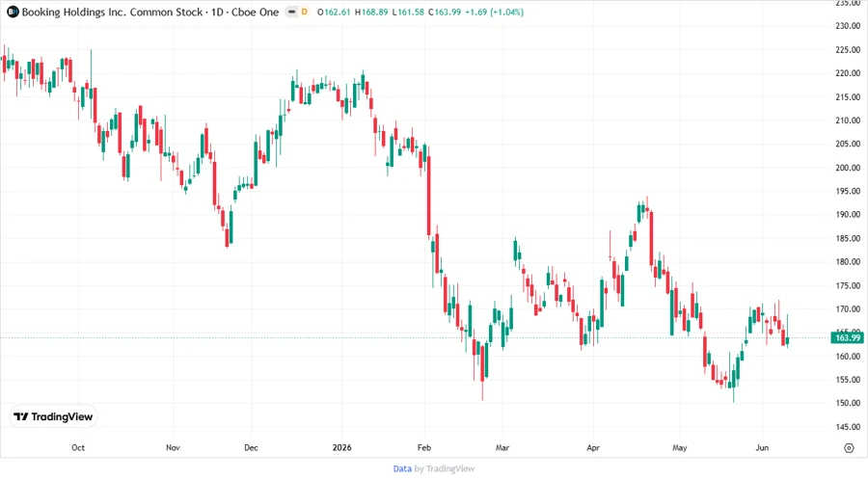
Task: Click the grey dash market status badge
Action: coord(291,12)
